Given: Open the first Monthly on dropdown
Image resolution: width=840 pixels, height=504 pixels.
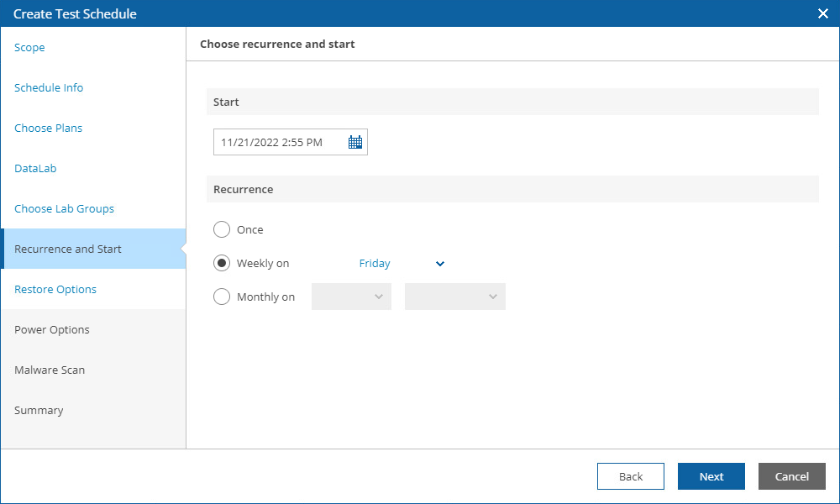Looking at the screenshot, I should 351,297.
